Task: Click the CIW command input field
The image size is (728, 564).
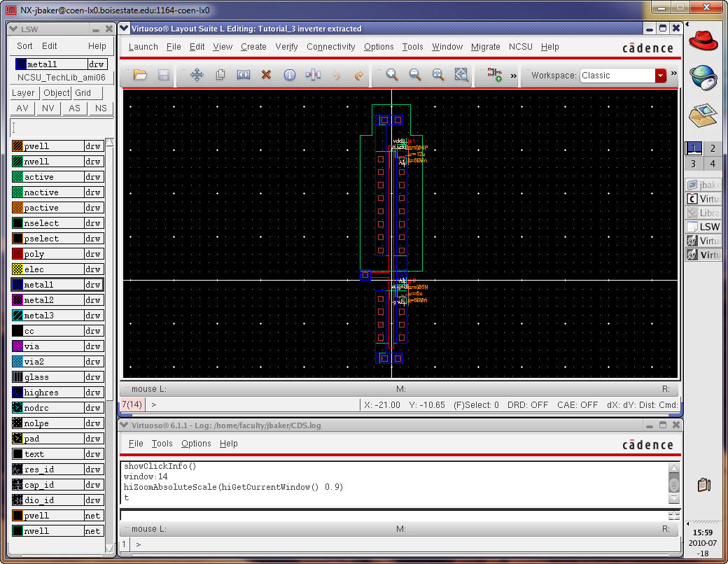Action: 392,516
